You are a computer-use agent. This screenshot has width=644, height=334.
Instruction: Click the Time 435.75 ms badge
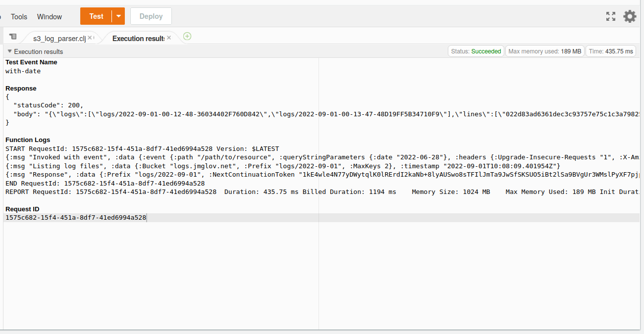pyautogui.click(x=611, y=51)
